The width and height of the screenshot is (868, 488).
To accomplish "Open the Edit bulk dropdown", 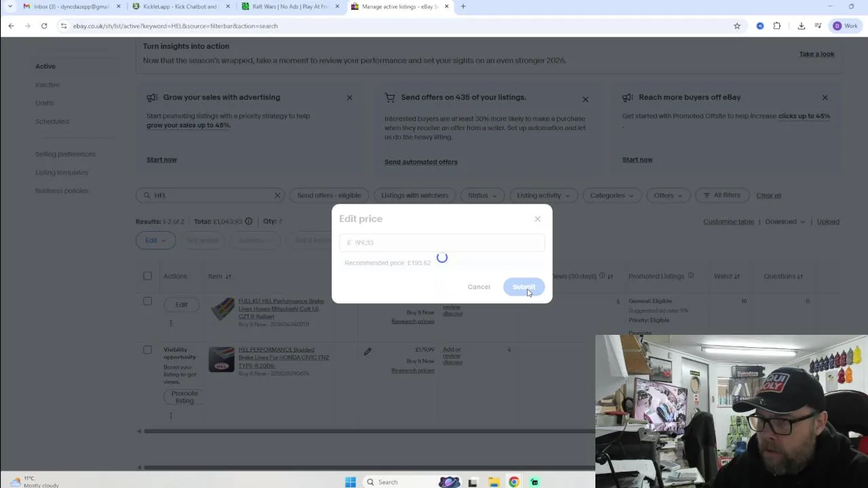I will coord(155,240).
